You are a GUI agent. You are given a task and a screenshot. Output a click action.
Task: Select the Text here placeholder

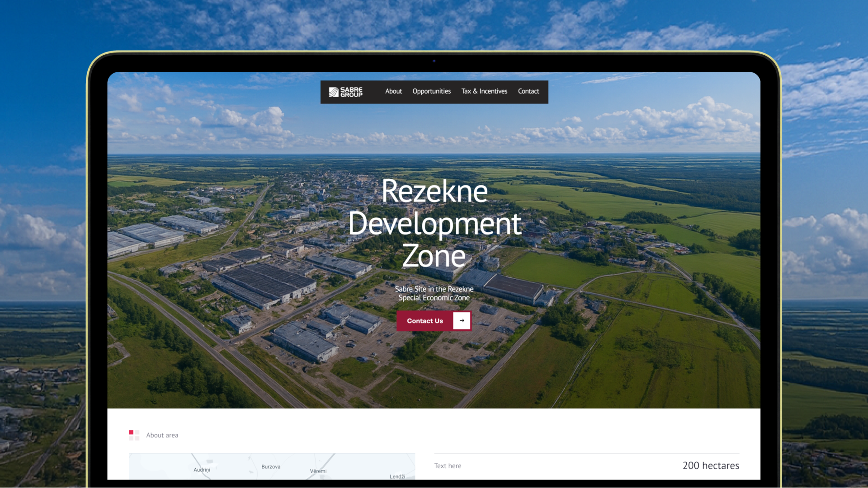448,466
